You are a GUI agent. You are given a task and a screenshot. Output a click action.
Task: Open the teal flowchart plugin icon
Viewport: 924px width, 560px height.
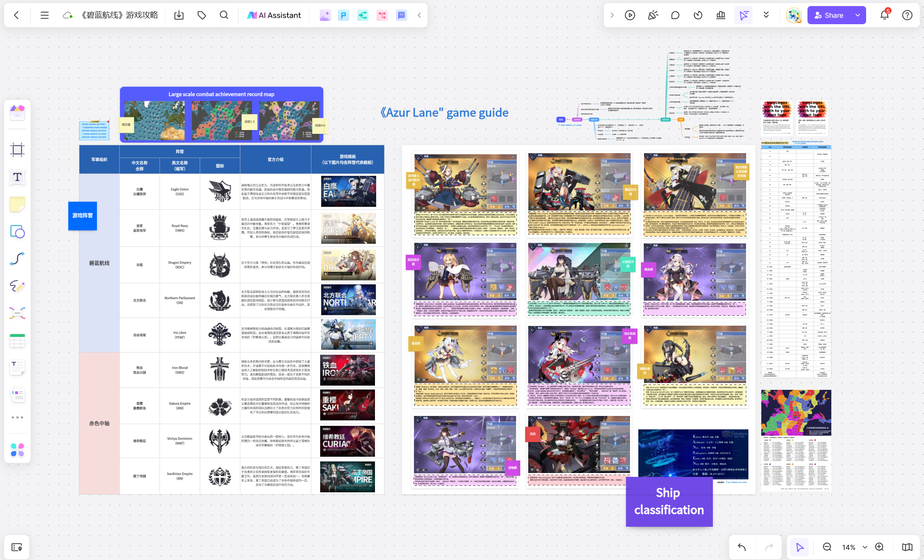click(363, 15)
